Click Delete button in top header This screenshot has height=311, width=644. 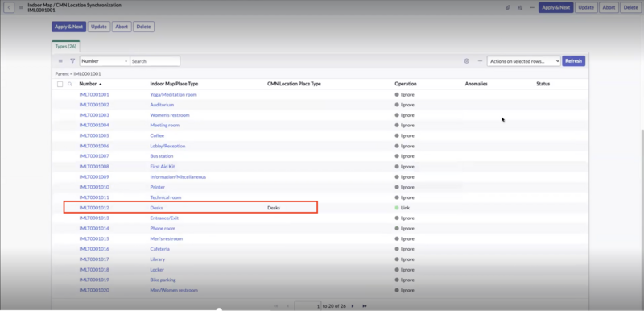pyautogui.click(x=631, y=7)
